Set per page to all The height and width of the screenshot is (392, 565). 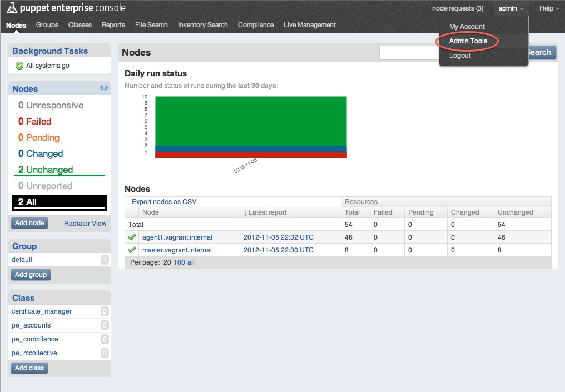(x=191, y=262)
